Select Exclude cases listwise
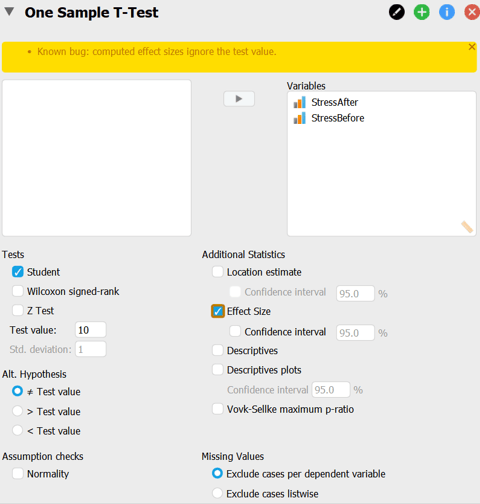Screen dimensions: 480x504 coord(217,493)
